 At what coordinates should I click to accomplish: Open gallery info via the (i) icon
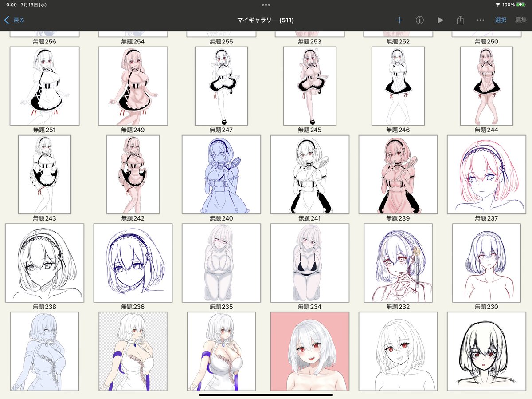pyautogui.click(x=419, y=20)
